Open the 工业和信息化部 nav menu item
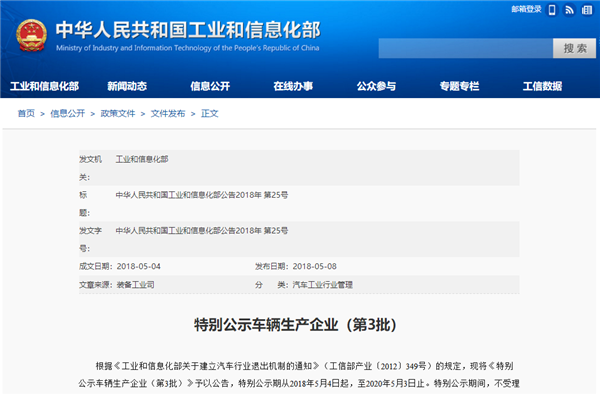 pos(44,86)
